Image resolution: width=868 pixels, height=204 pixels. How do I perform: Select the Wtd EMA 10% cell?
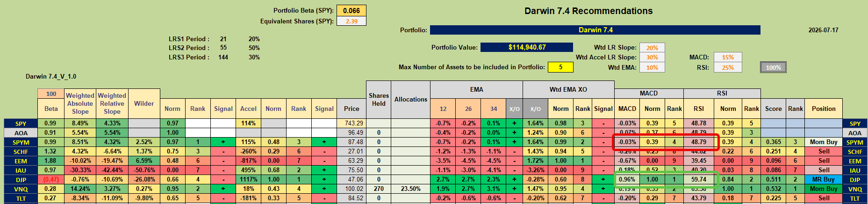click(x=652, y=67)
